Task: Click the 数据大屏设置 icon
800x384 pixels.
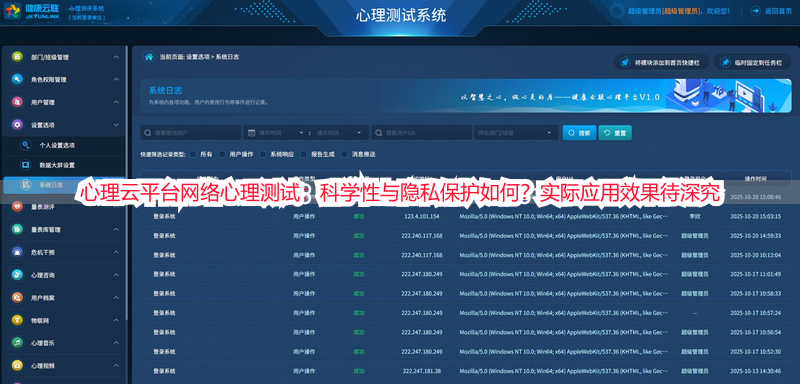Action: click(26, 165)
